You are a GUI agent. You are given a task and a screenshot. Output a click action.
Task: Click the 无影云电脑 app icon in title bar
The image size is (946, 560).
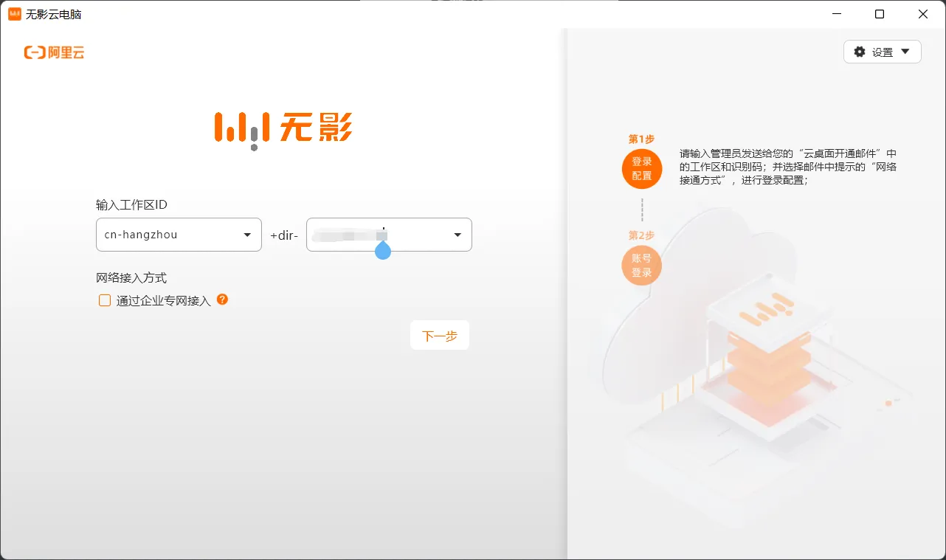click(15, 14)
